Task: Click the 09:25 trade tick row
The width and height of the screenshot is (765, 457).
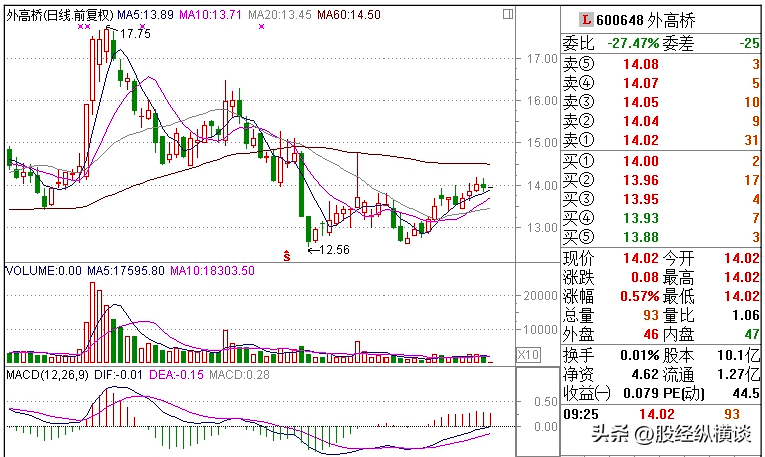Action: (x=661, y=414)
